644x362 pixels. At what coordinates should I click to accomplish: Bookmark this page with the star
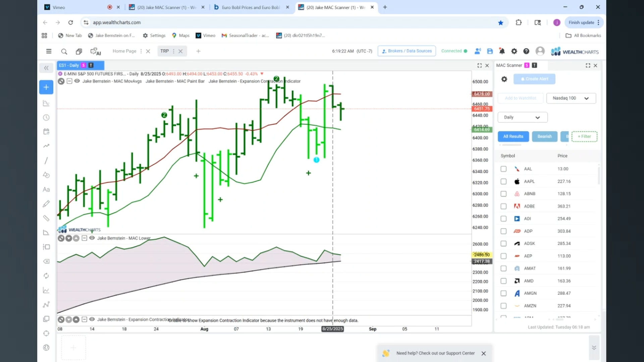coord(500,22)
